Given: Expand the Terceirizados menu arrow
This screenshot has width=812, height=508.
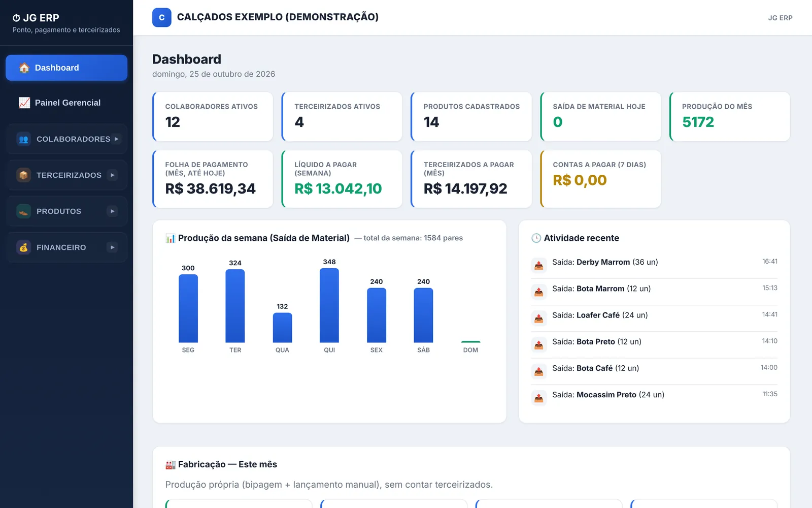Looking at the screenshot, I should (113, 175).
